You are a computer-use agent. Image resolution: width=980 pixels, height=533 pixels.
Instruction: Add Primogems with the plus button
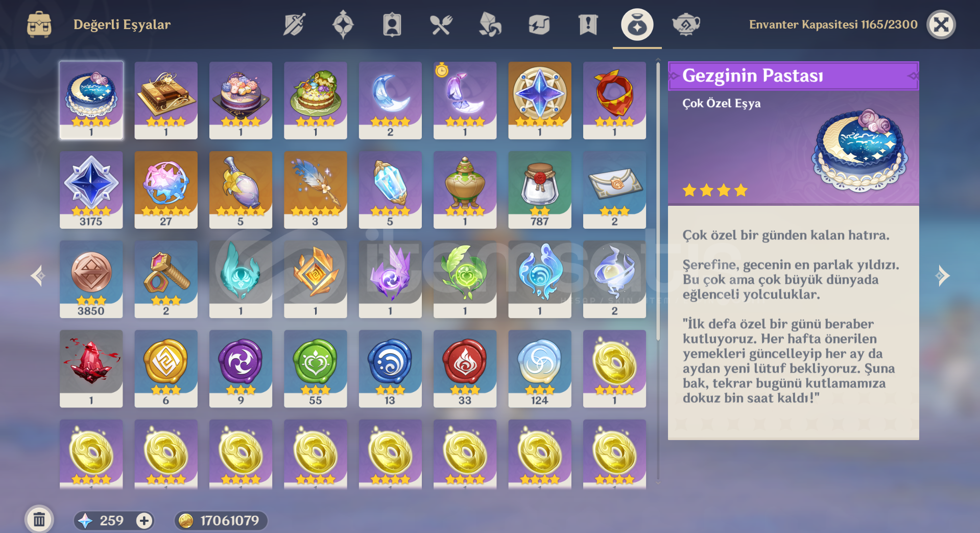[x=144, y=520]
